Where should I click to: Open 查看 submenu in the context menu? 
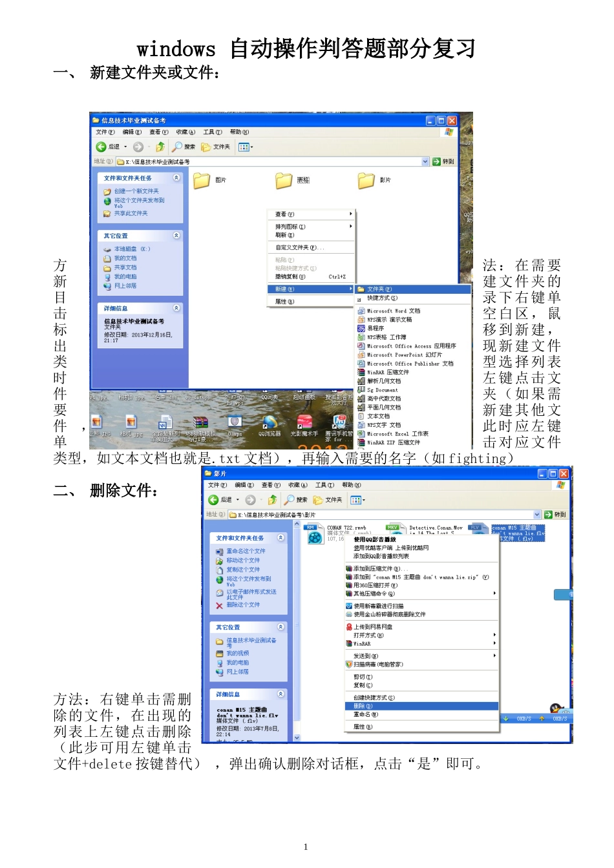[312, 214]
